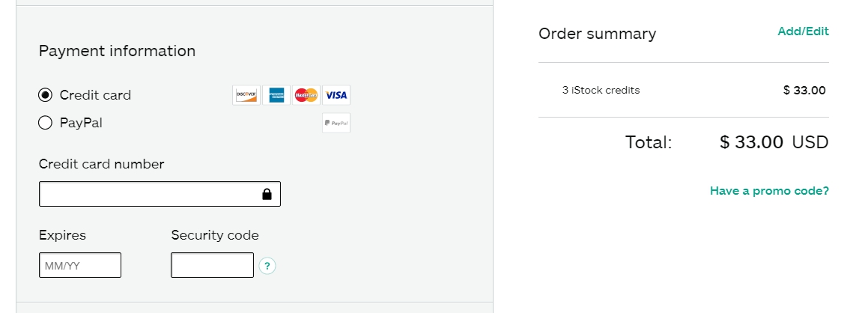The image size is (868, 313).
Task: Click the "Credit card number" field label
Action: click(101, 164)
